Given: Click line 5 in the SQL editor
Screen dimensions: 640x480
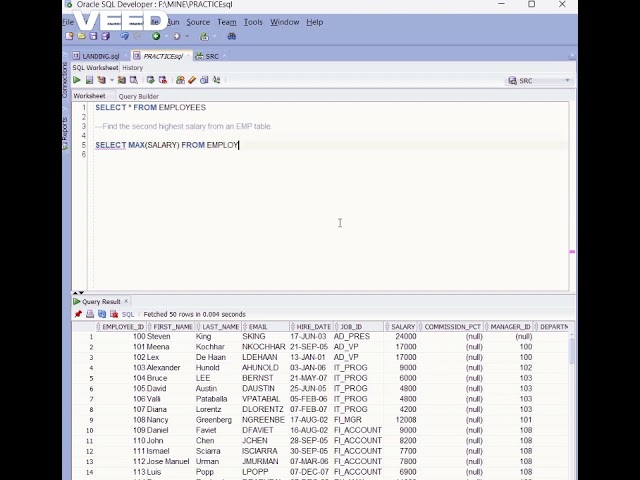Looking at the screenshot, I should 331,145.
